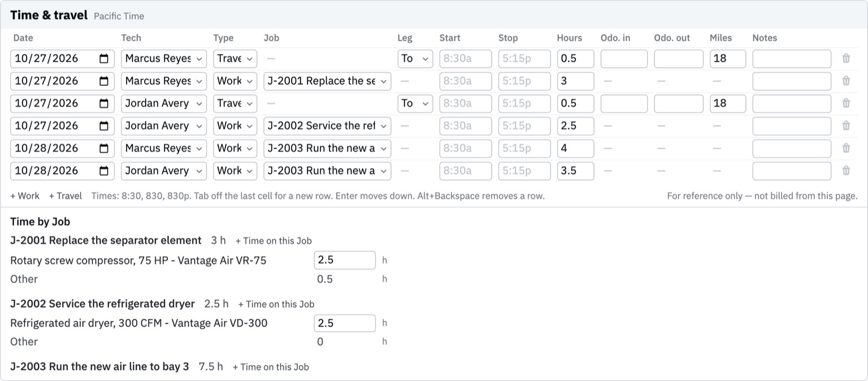The height and width of the screenshot is (381, 868).
Task: Open Leg dropdown on Marcus Reyes travel row
Action: tap(415, 59)
